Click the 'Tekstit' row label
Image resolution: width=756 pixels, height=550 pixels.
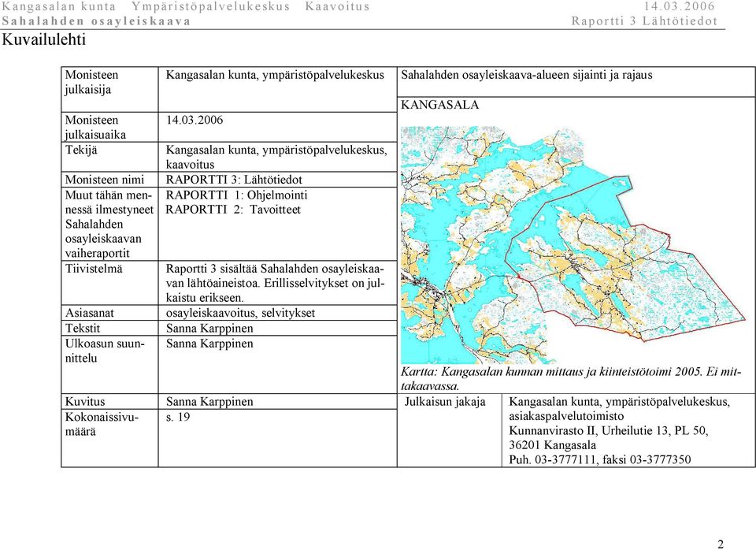pos(83,328)
